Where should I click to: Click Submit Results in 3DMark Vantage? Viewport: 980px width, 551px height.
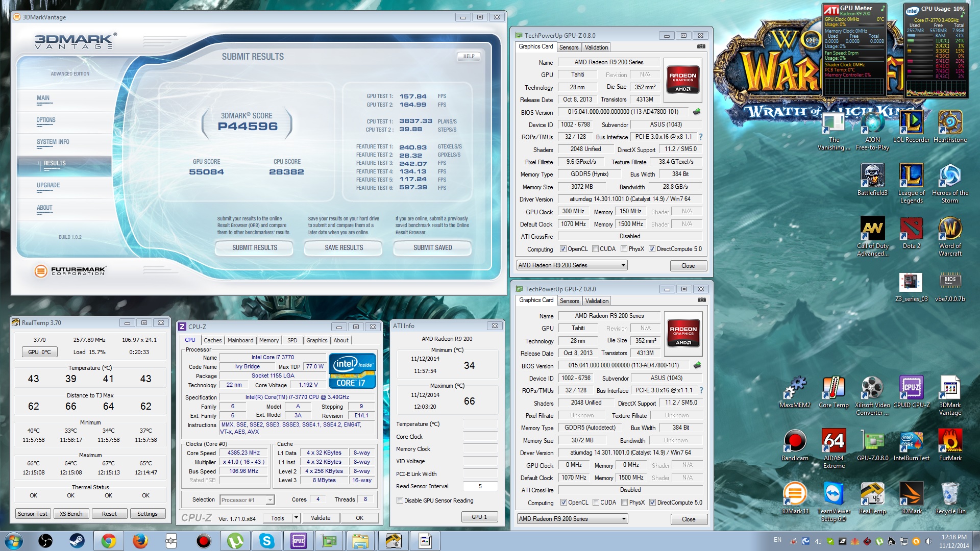point(254,248)
